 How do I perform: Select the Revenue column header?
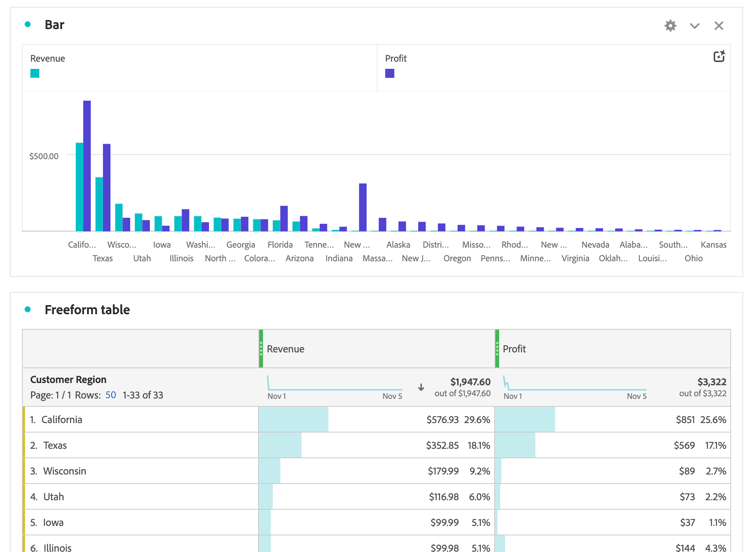[286, 349]
